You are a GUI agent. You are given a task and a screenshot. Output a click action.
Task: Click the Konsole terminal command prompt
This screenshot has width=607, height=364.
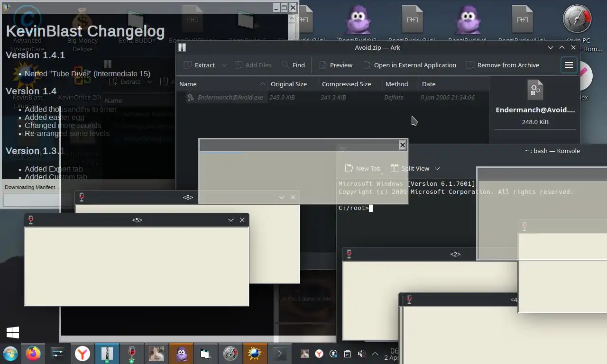pos(355,208)
